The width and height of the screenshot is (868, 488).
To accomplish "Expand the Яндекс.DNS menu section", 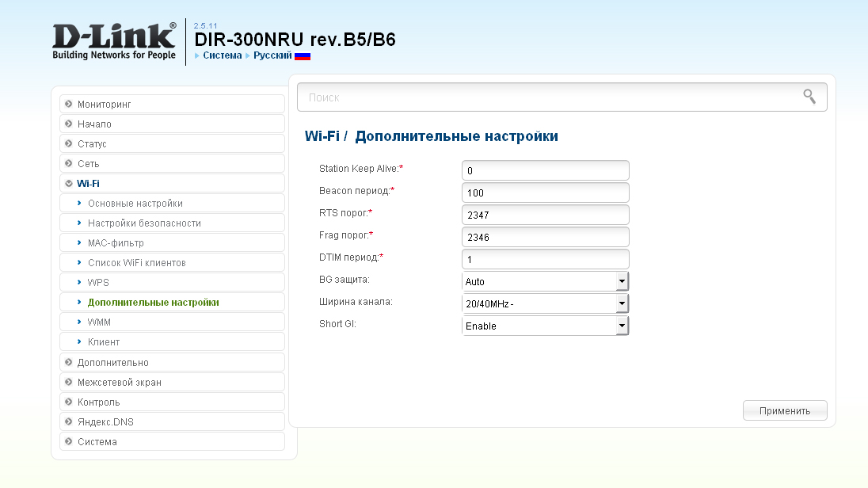I will click(x=172, y=421).
